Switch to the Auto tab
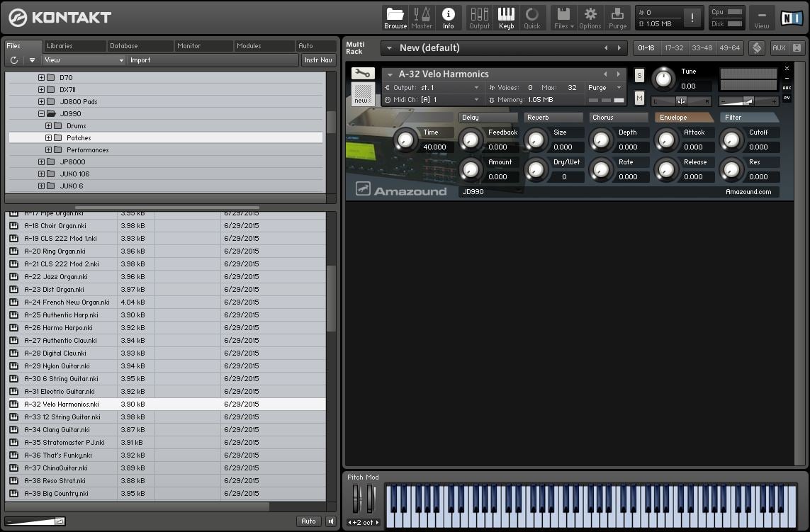 tap(316, 46)
